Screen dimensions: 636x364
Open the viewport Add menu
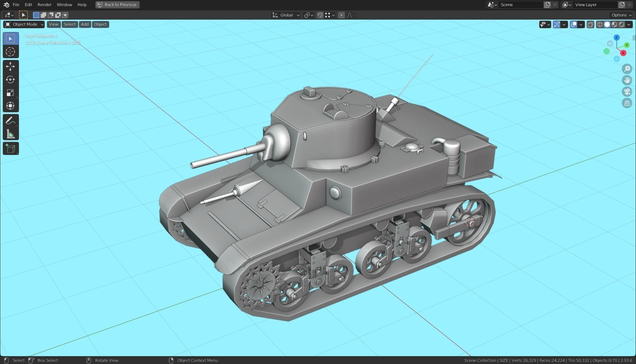tap(85, 24)
